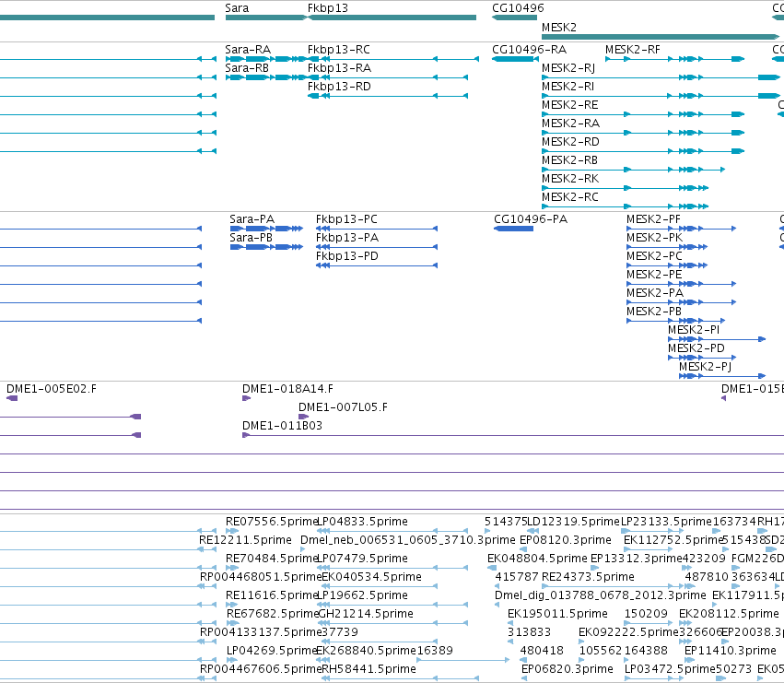The height and width of the screenshot is (683, 784).
Task: Click protein MESK2-PF
Action: coord(653,219)
